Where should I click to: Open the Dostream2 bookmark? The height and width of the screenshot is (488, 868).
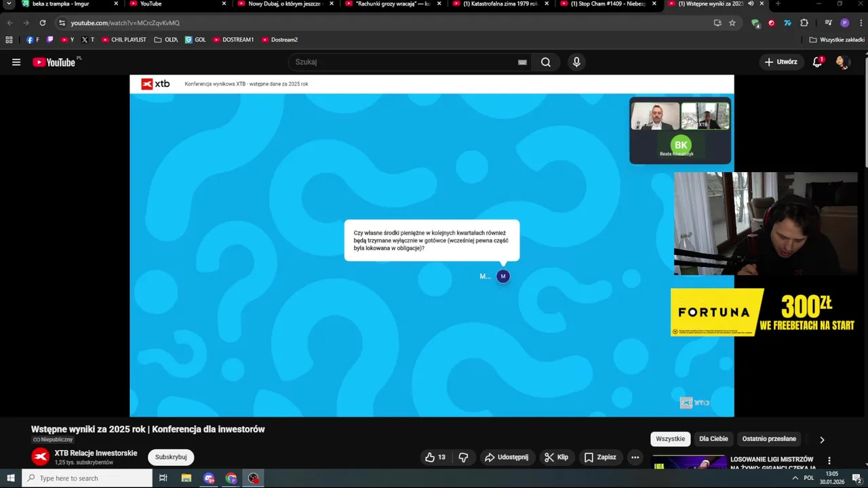[x=279, y=40]
